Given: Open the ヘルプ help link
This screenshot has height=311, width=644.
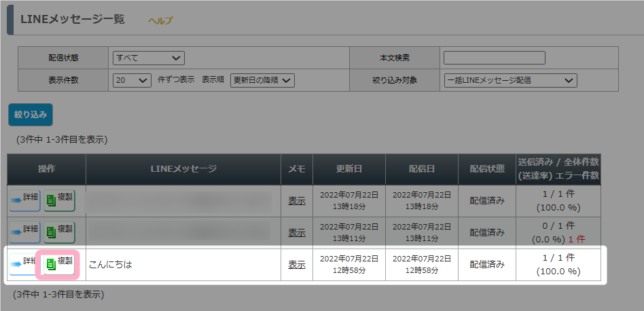Looking at the screenshot, I should [160, 20].
